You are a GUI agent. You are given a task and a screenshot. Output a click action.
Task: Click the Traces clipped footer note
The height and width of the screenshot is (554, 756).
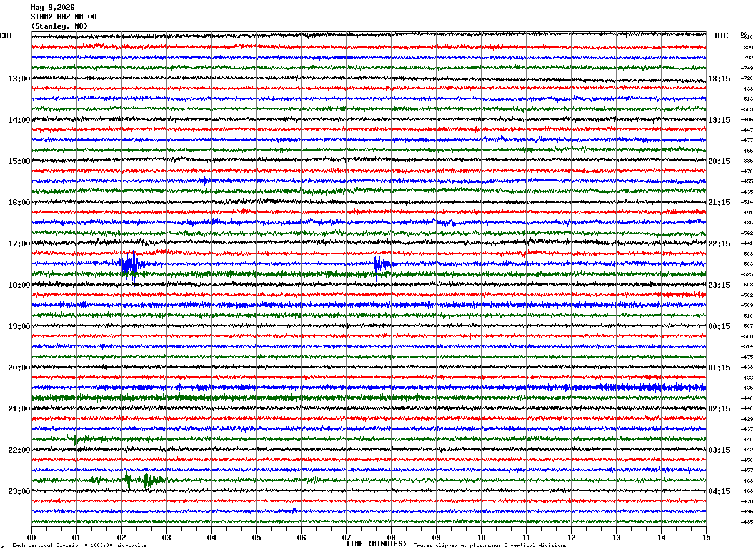click(x=490, y=545)
